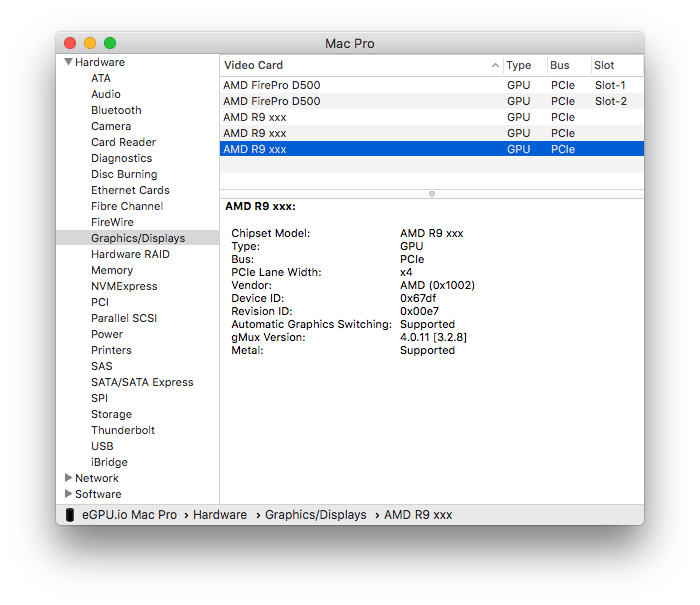Image resolution: width=700 pixels, height=605 pixels.
Task: Expand the Network section triangle
Action: pos(68,477)
